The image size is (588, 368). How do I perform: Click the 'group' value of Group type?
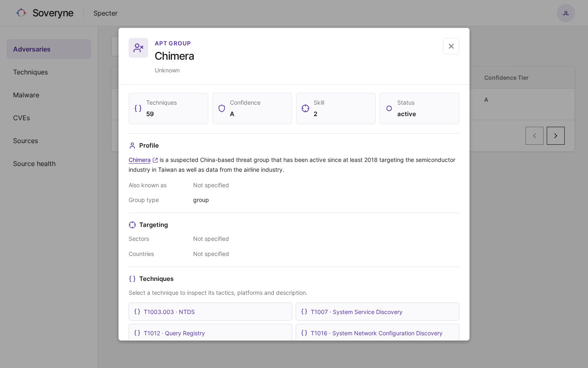click(x=201, y=200)
